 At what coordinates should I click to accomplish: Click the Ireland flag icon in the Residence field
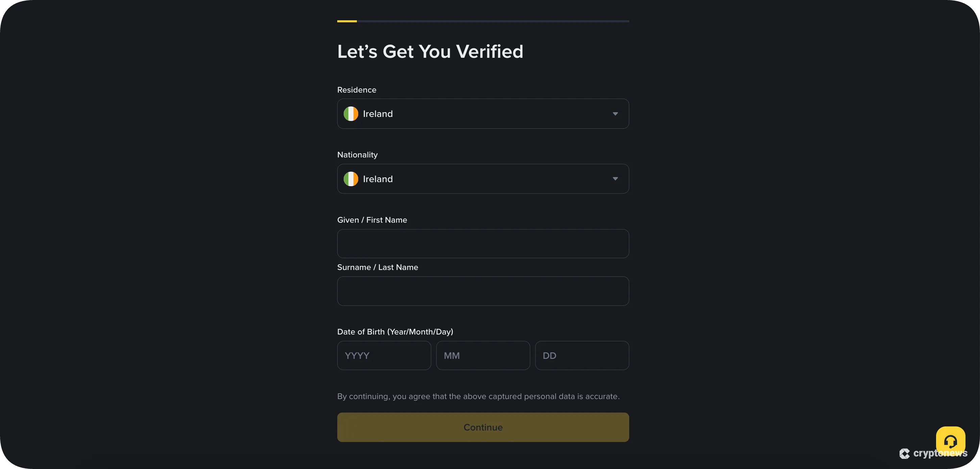pos(351,114)
